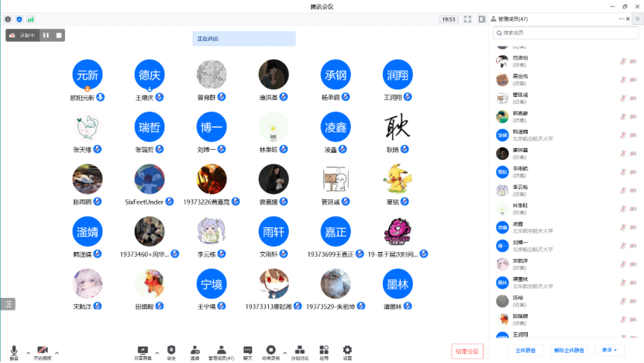Image resolution: width=644 pixels, height=363 pixels.
Task: Open the 更多 dropdown in the member panel
Action: (x=609, y=350)
